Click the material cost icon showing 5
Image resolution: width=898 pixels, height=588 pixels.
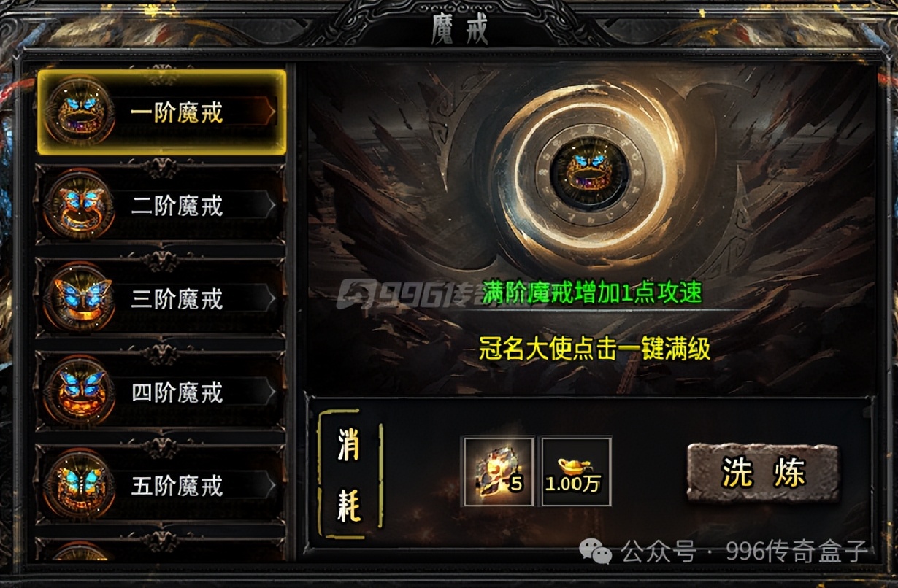pos(499,472)
